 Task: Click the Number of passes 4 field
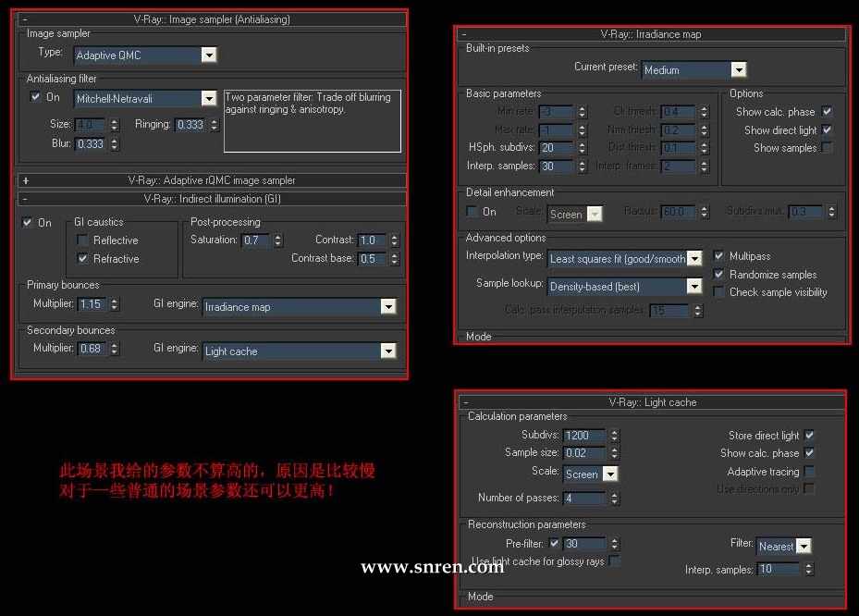point(584,499)
